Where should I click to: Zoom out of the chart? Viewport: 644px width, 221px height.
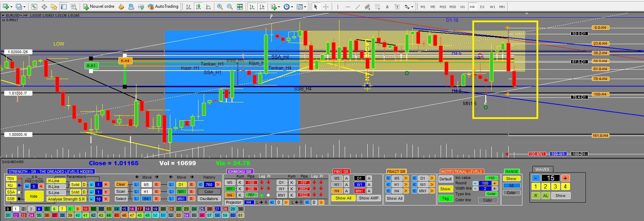(x=229, y=7)
